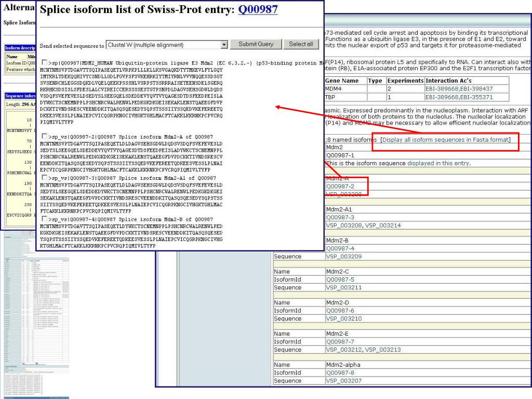This screenshot has width=532, height=399.
Task: Open the VSP_003209 sequence link
Action: (344, 257)
